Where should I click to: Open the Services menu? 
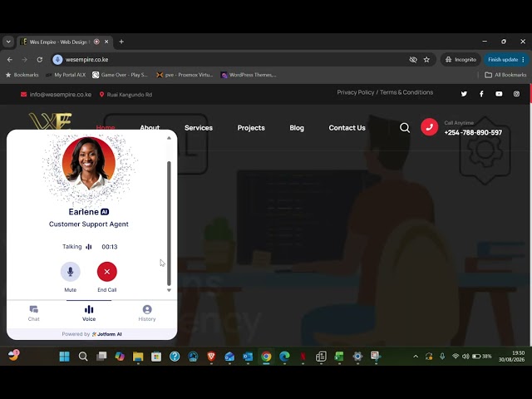pos(199,128)
